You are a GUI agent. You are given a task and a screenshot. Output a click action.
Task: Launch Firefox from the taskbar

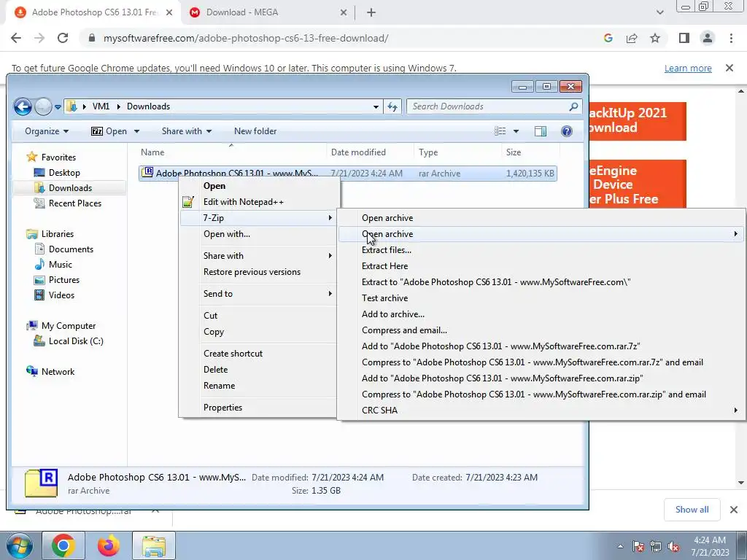[108, 545]
